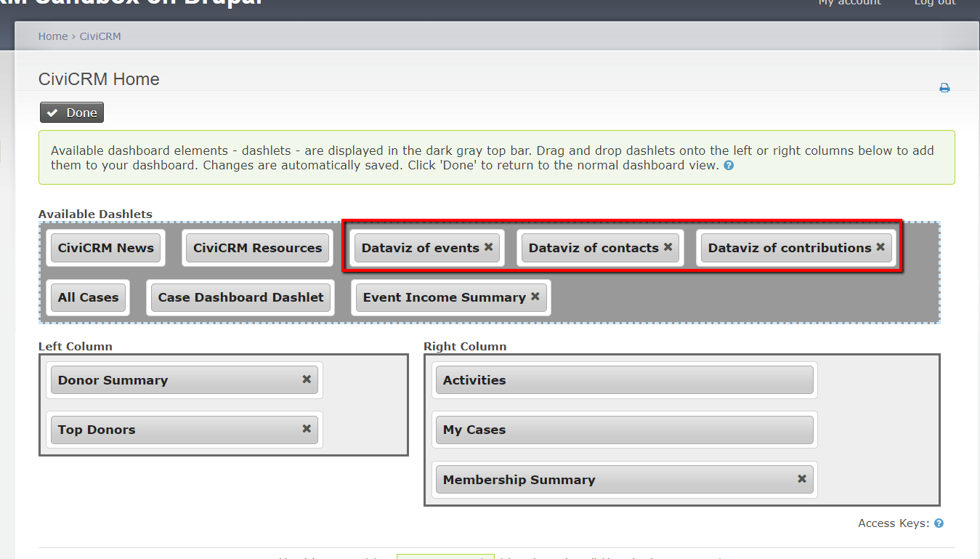Image resolution: width=980 pixels, height=559 pixels.
Task: Select the Dataviz of contributions dashlet label
Action: [790, 248]
